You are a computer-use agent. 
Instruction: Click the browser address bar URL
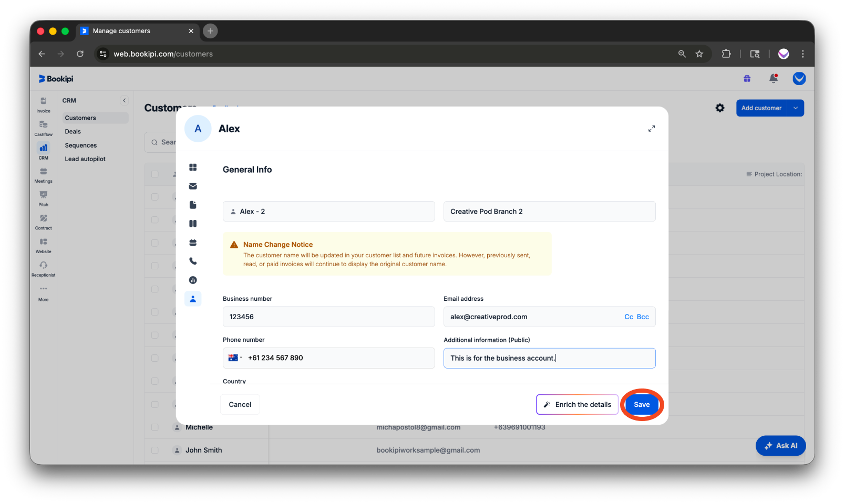163,54
